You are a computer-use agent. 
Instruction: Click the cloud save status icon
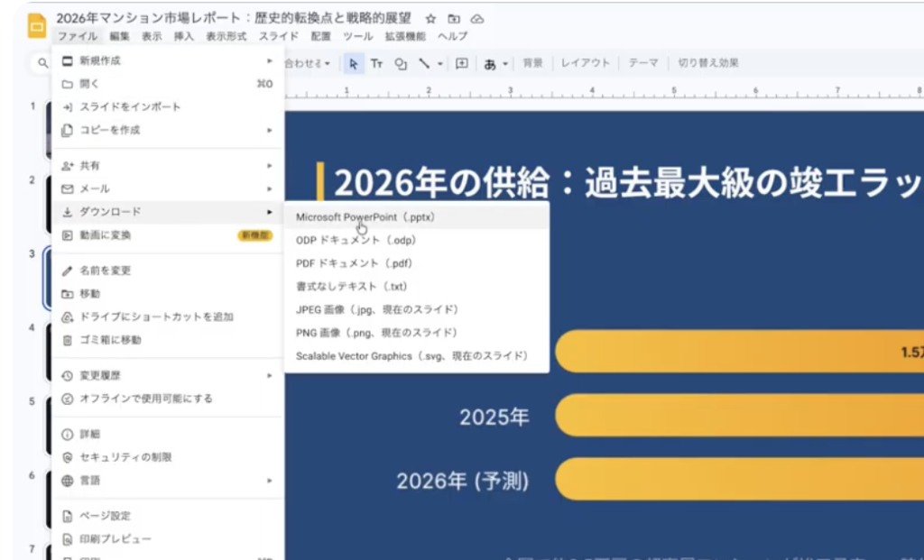pyautogui.click(x=477, y=19)
